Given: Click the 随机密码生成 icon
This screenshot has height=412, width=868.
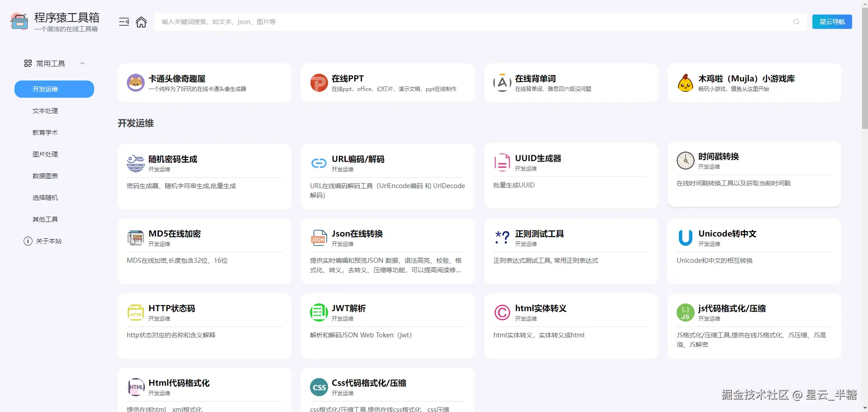Looking at the screenshot, I should 136,163.
